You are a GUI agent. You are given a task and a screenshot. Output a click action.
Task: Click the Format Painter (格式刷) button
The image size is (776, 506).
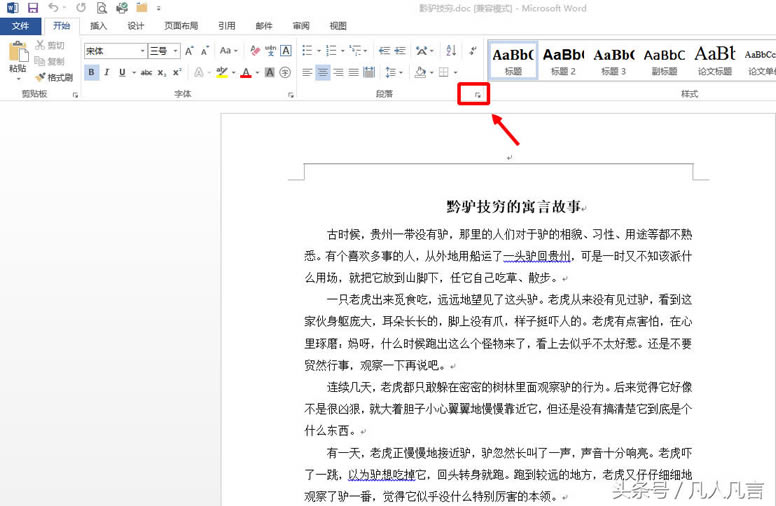[54, 77]
